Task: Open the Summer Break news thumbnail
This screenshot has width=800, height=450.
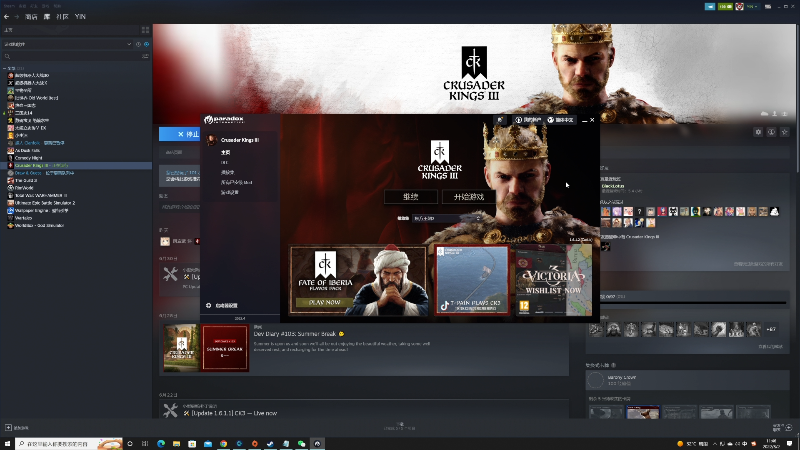Action: tap(225, 348)
